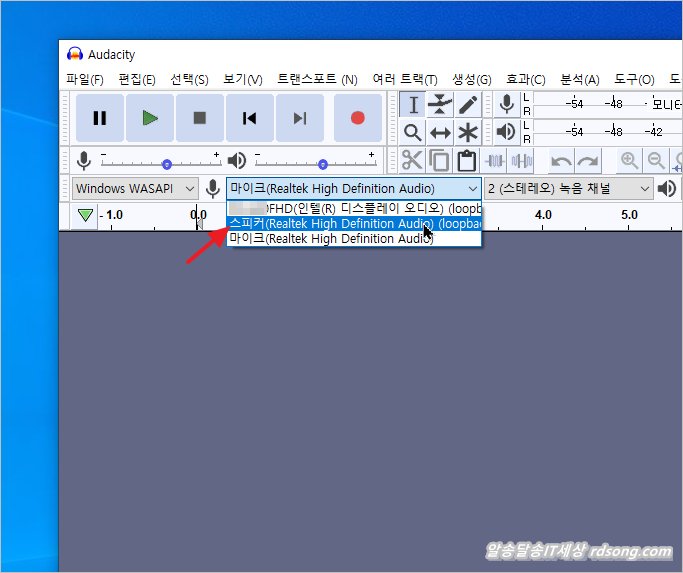Open the 생성(G) menu
The image size is (683, 573).
click(472, 80)
